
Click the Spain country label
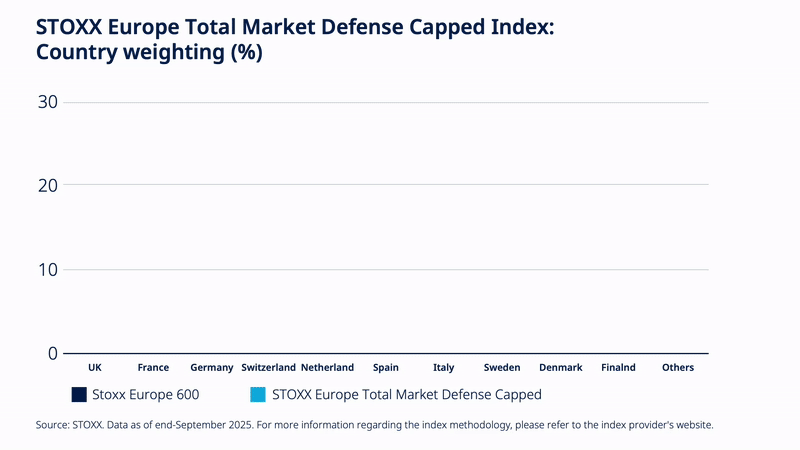385,368
